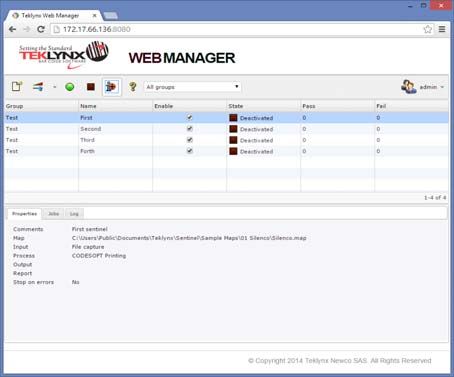This screenshot has width=454, height=377.
Task: Switch to the Jobs tab
Action: click(53, 214)
